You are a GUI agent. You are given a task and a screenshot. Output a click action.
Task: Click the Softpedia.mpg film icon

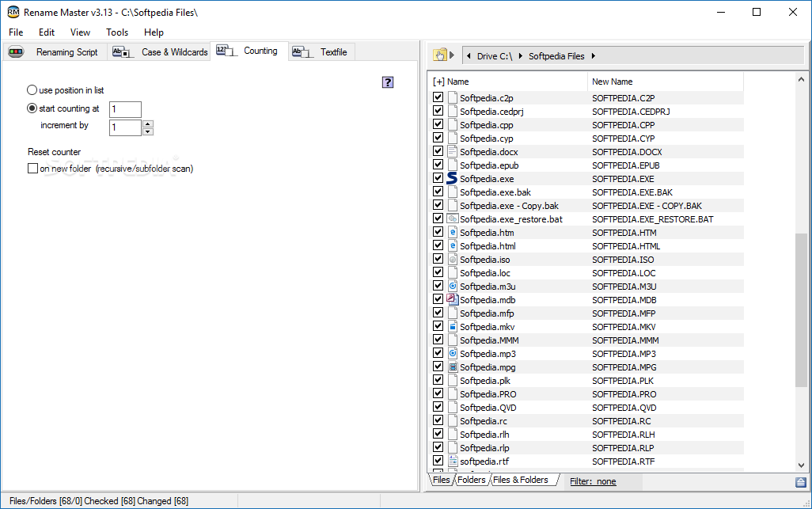click(453, 367)
